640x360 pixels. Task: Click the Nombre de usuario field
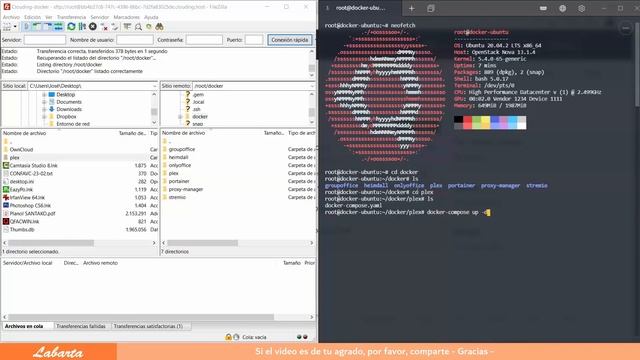[x=135, y=40]
